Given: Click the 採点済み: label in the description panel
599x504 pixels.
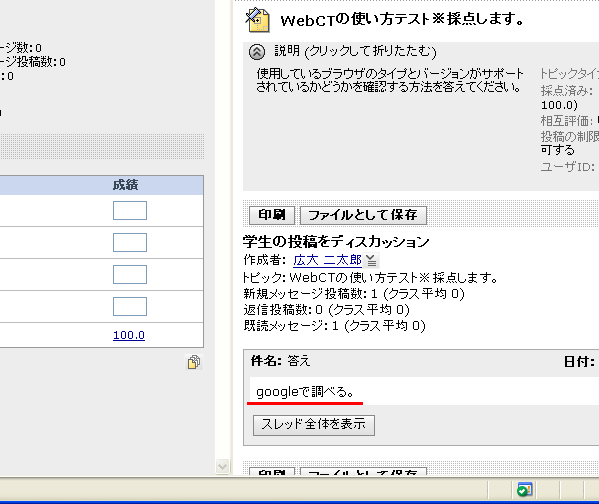Looking at the screenshot, I should point(567,91).
